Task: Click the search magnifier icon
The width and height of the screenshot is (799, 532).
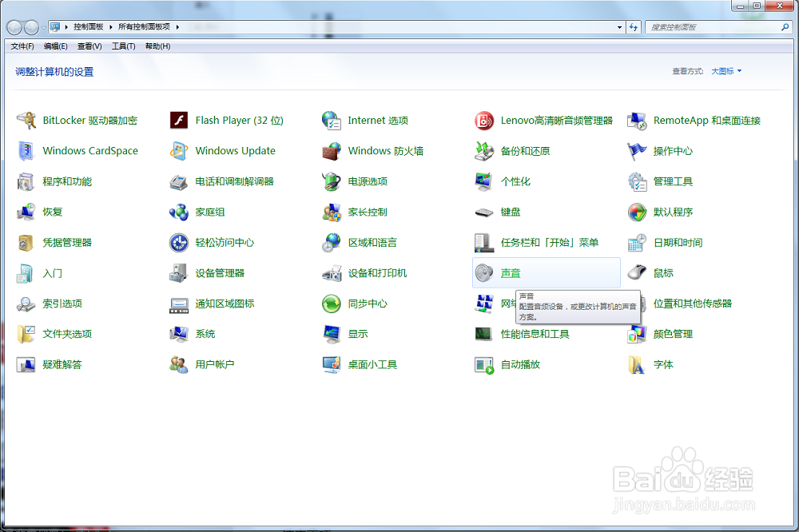Action: tap(785, 27)
